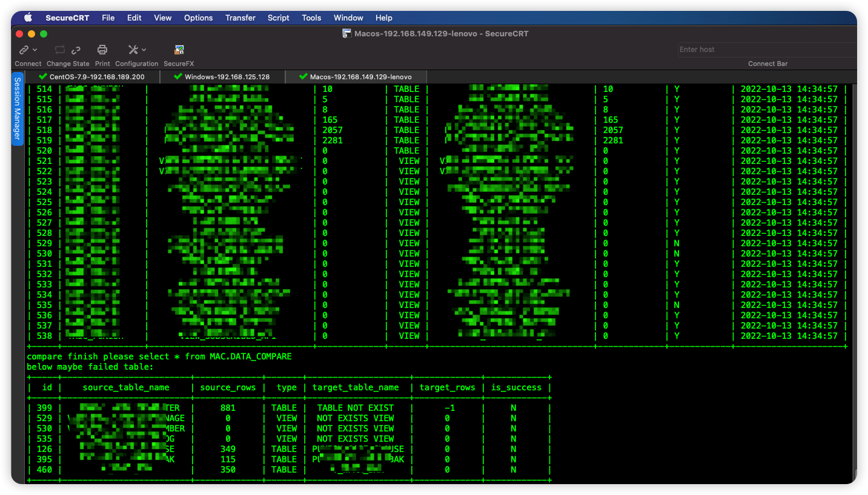Click the Disconnect broken-link icon above Change State
Viewport: 868px width, 495px height.
tap(76, 50)
